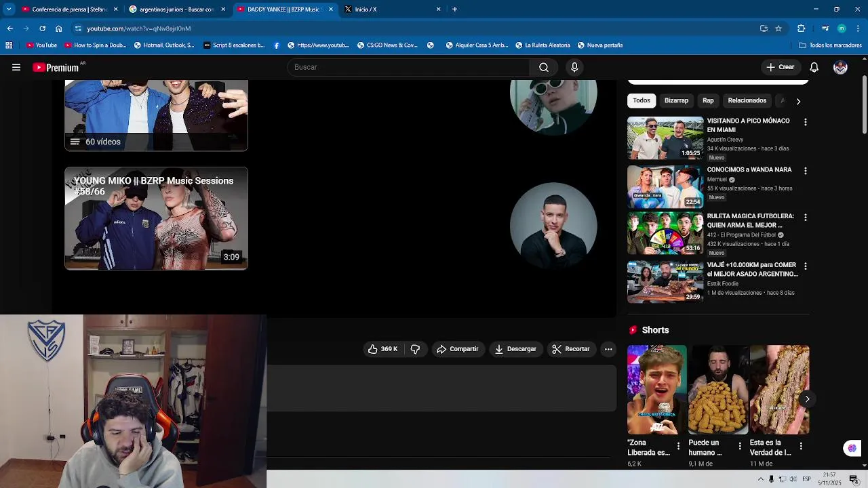This screenshot has width=868, height=488.
Task: Open CONOCIMOS A WANDA NARA thumbnail
Action: pos(665,186)
